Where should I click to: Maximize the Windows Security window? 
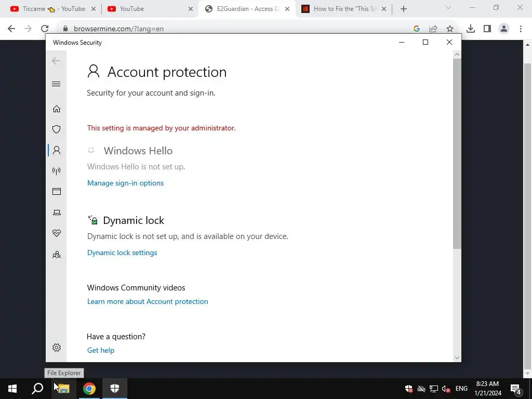click(x=425, y=42)
